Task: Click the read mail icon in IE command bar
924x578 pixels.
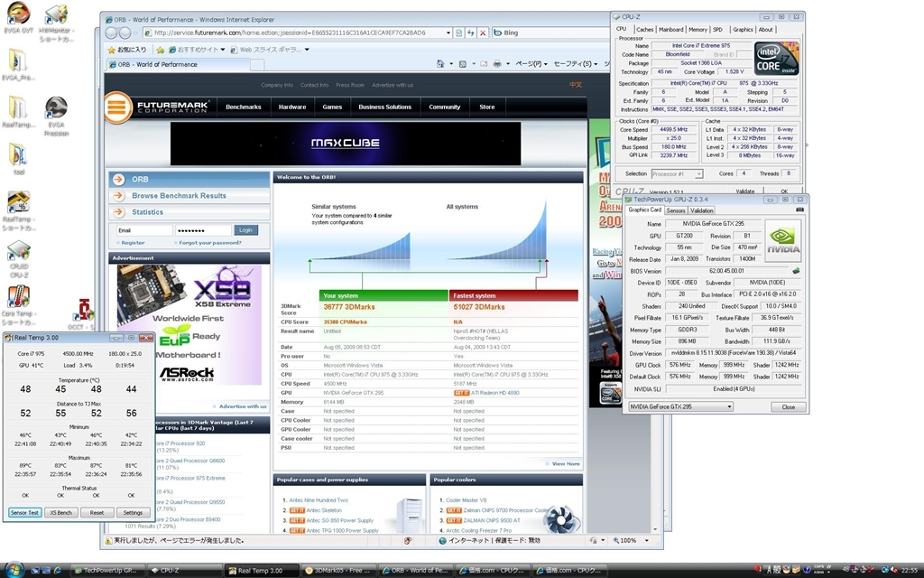Action: [x=484, y=64]
